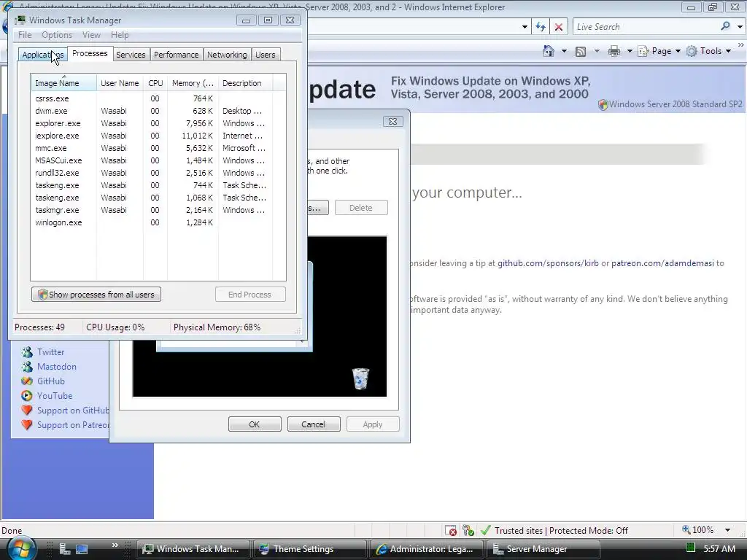Click the GitHub sidebar icon
747x560 pixels.
27,381
